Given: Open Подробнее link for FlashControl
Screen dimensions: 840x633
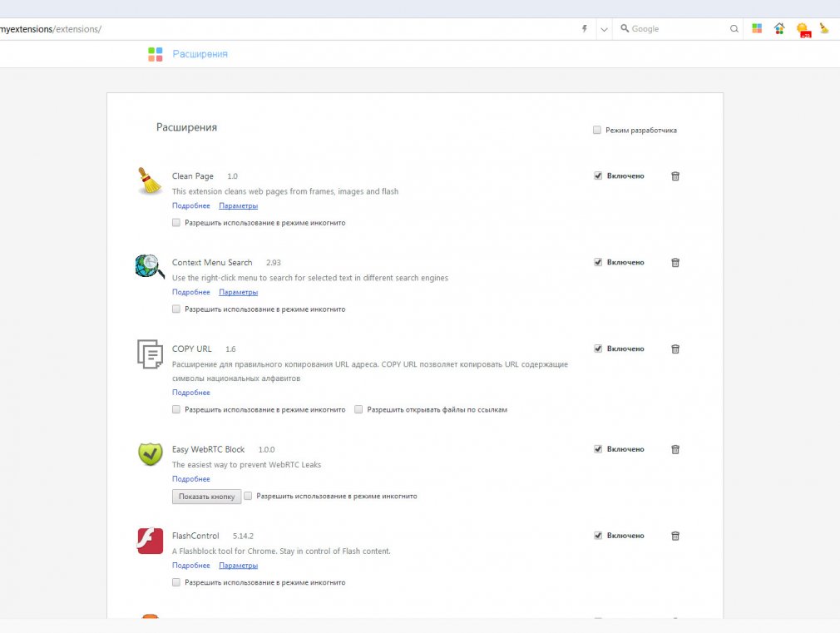Looking at the screenshot, I should [190, 566].
